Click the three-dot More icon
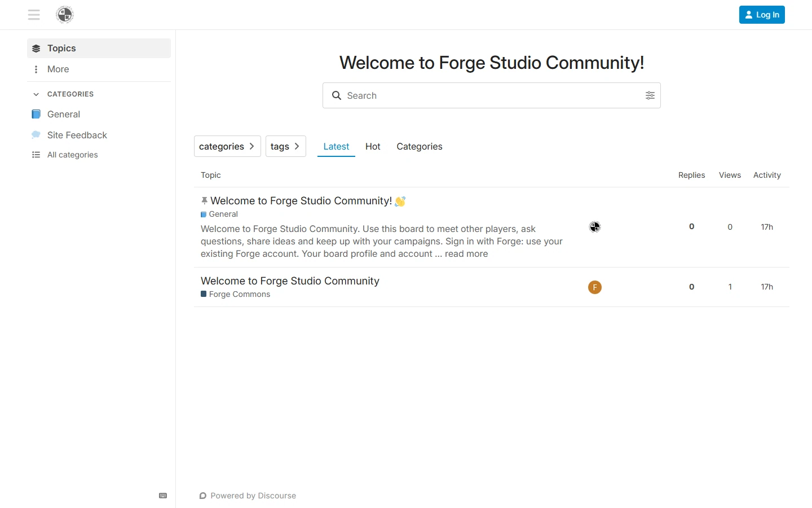 point(36,69)
